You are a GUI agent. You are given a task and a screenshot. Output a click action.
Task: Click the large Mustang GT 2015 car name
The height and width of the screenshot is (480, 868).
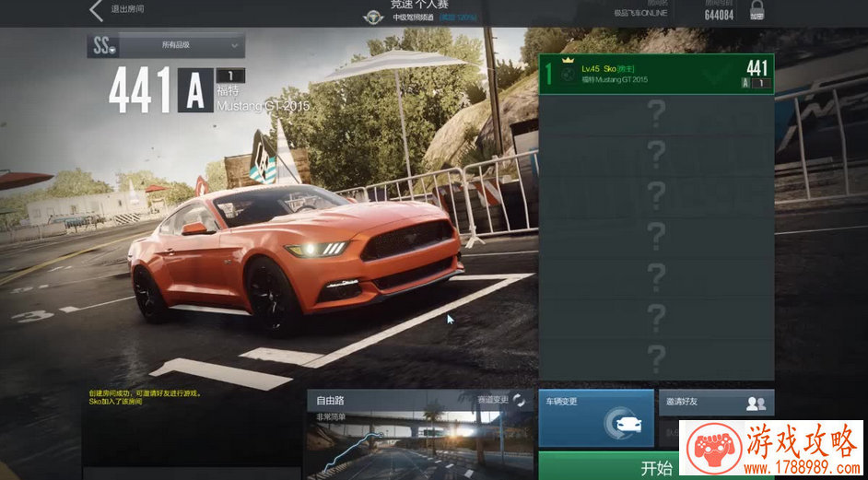(x=263, y=106)
